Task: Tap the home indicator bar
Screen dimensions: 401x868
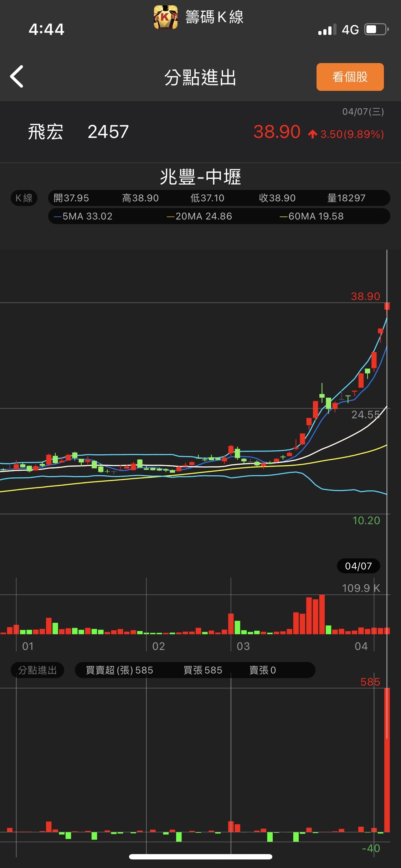Action: (200, 857)
